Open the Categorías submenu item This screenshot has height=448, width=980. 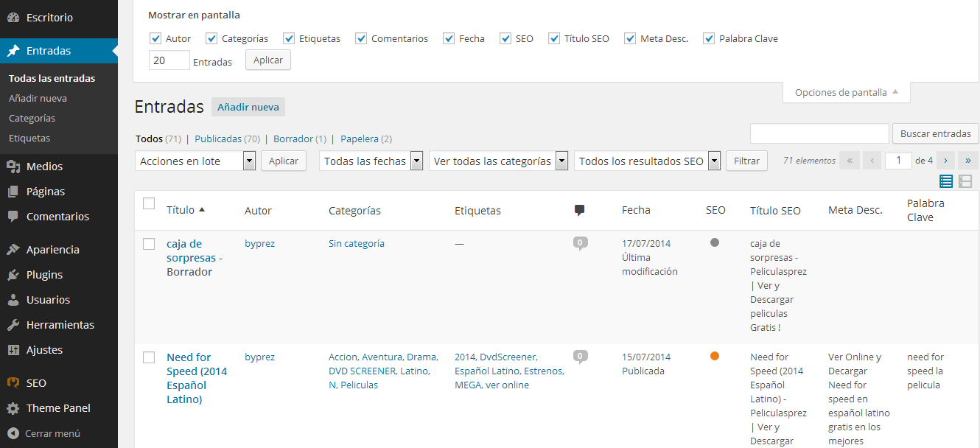pos(32,118)
